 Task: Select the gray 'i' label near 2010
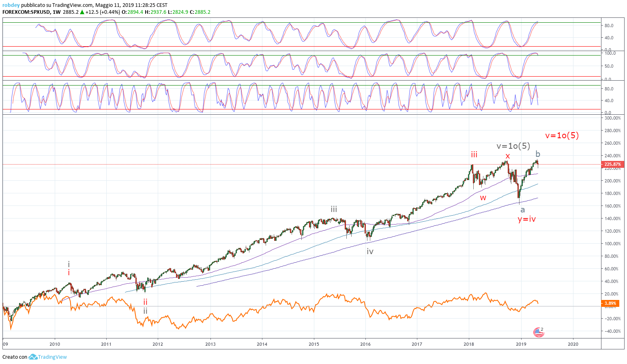click(x=69, y=264)
